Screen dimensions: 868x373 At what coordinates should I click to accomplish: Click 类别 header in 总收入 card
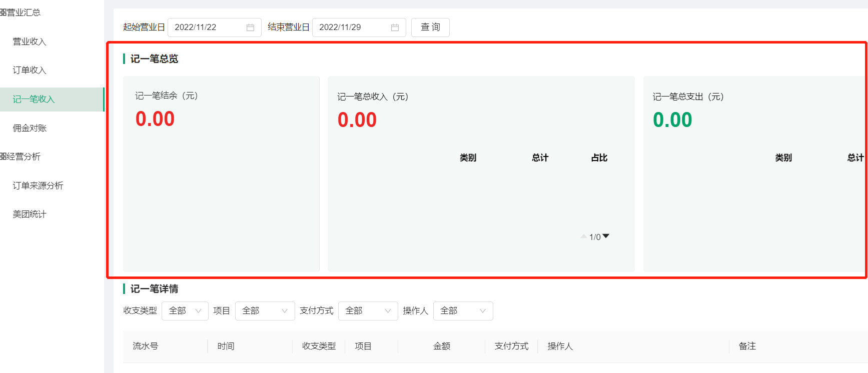468,158
